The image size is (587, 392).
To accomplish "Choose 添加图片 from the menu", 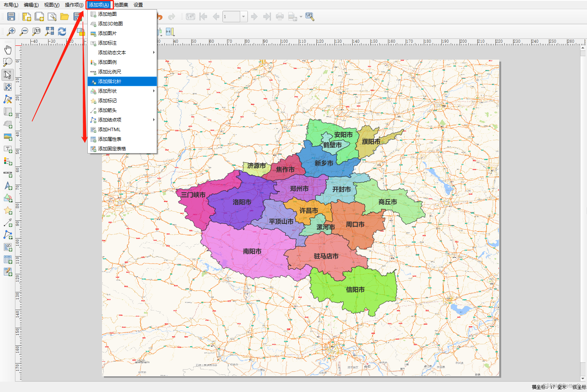I will [x=122, y=33].
